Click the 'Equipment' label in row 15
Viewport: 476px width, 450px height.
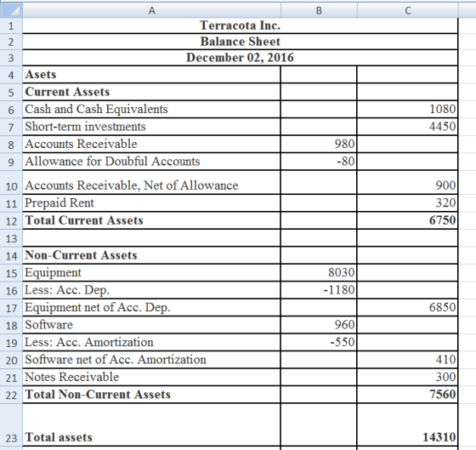pyautogui.click(x=152, y=272)
